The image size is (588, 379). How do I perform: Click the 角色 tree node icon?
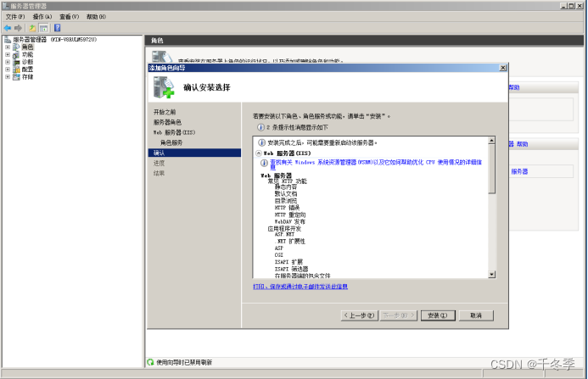(x=16, y=47)
